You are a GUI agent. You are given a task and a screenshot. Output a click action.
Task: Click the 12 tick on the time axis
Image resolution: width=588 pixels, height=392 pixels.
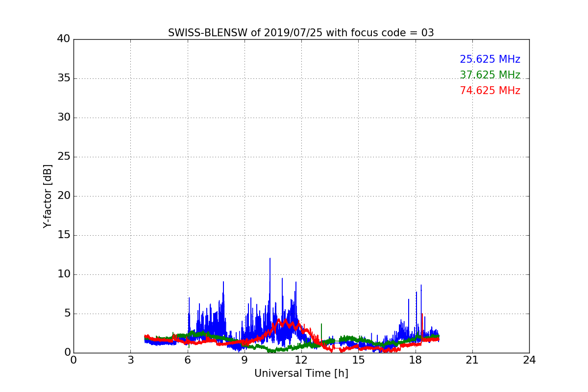click(x=301, y=360)
